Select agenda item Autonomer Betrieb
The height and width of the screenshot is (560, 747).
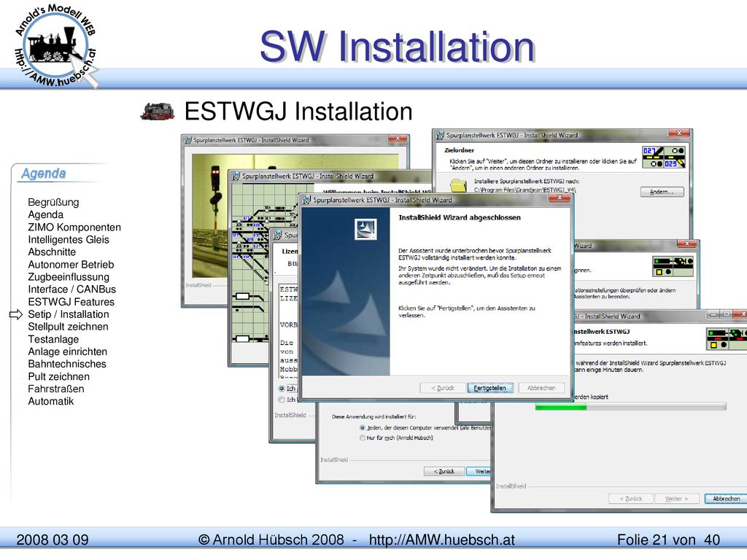point(71,264)
